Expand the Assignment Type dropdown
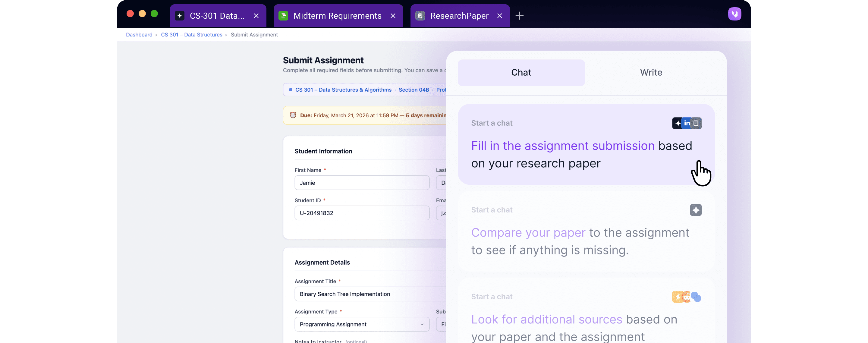 point(362,324)
